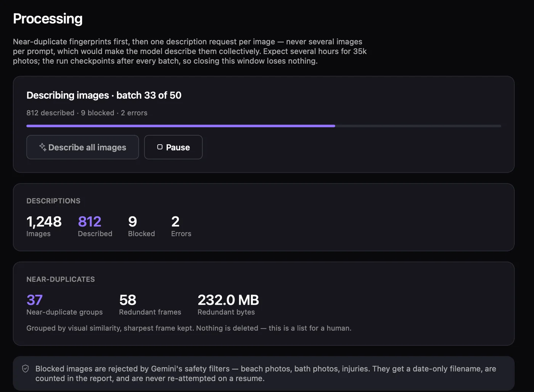Click the batch progress bar
Image resolution: width=534 pixels, height=392 pixels.
pos(264,126)
